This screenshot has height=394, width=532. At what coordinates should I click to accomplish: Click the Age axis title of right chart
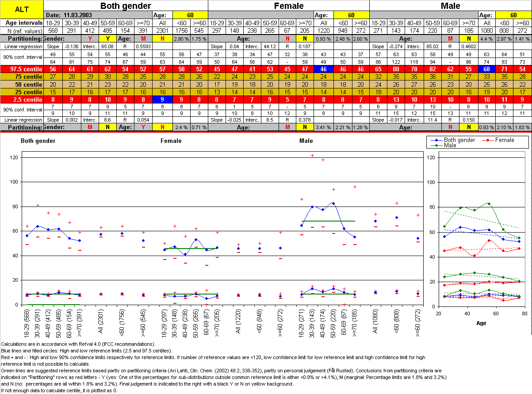tap(481, 323)
